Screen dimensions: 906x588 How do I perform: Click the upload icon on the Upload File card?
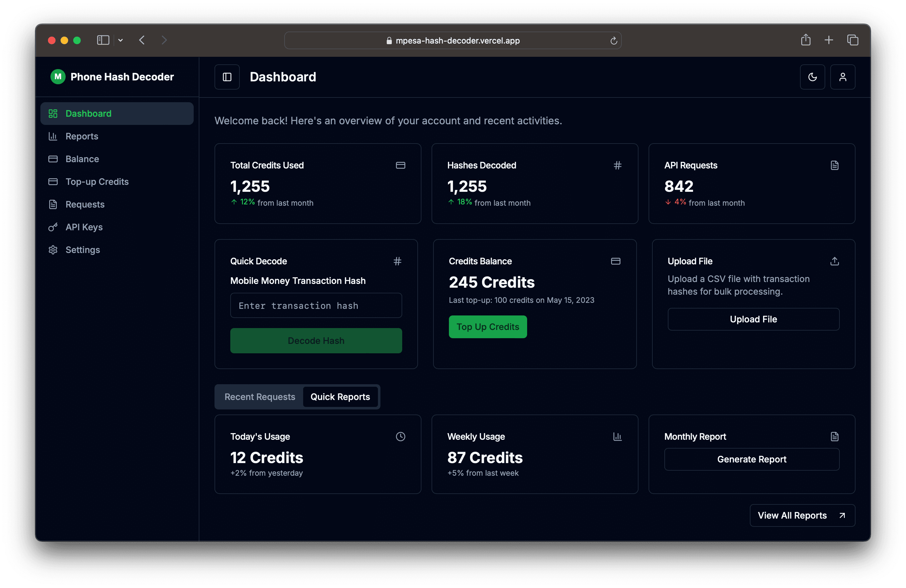pyautogui.click(x=834, y=261)
